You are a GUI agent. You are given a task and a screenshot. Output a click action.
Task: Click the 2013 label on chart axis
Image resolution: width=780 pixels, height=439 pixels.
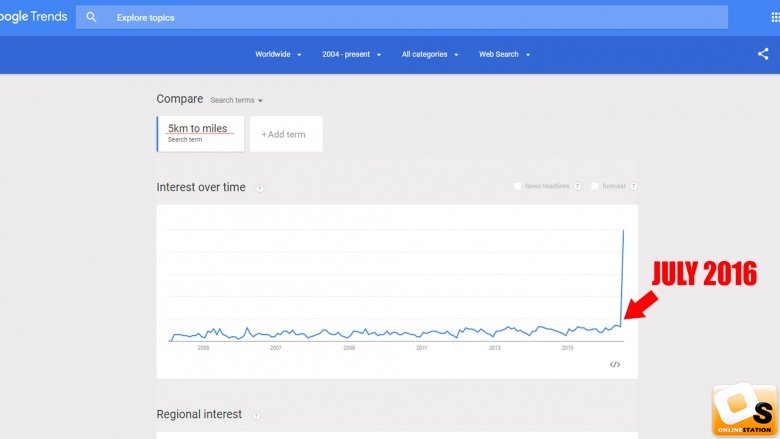(x=494, y=348)
